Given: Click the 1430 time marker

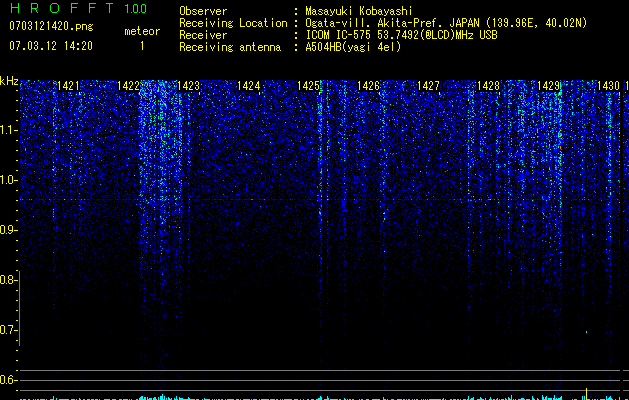Looking at the screenshot, I should coord(608,86).
